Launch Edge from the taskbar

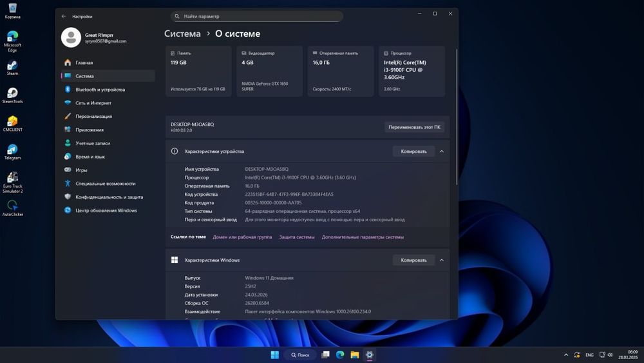click(340, 355)
